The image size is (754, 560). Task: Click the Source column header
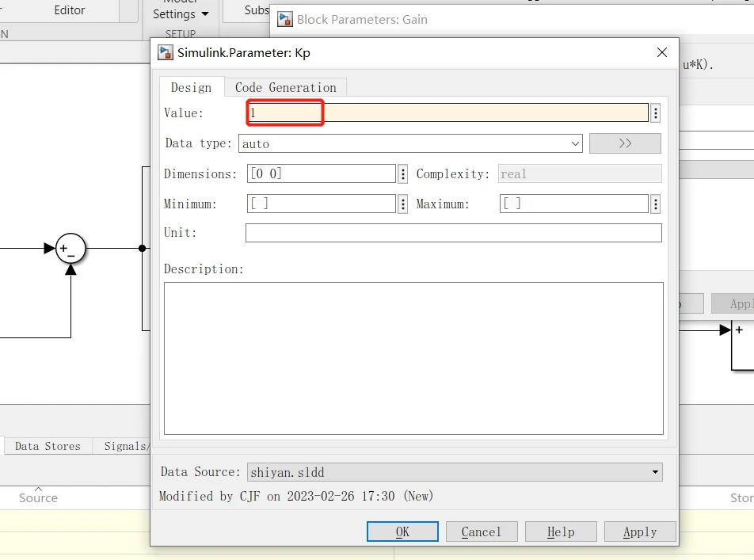click(38, 498)
